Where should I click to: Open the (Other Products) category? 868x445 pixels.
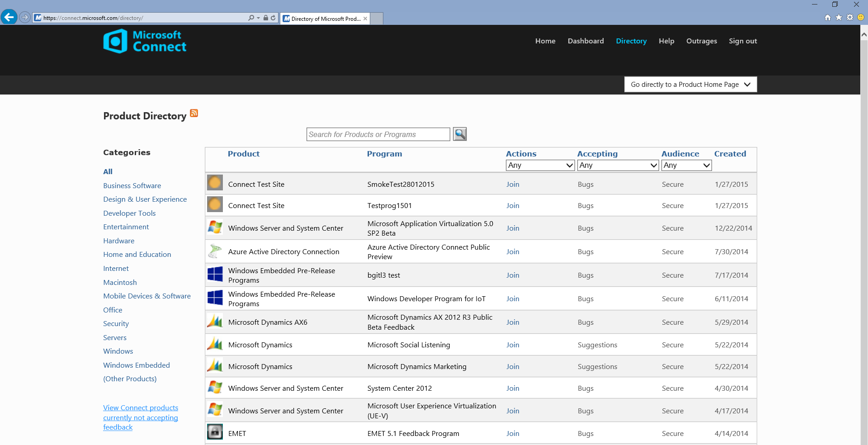click(130, 379)
